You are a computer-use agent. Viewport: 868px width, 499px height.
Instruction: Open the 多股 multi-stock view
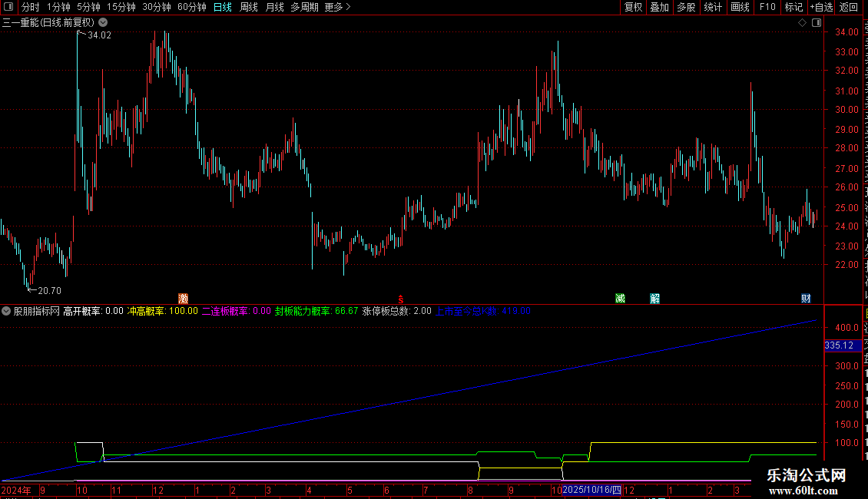click(686, 7)
